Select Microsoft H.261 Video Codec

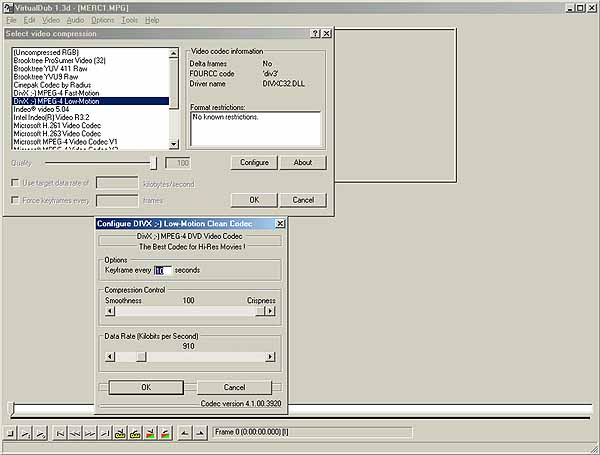(x=91, y=126)
